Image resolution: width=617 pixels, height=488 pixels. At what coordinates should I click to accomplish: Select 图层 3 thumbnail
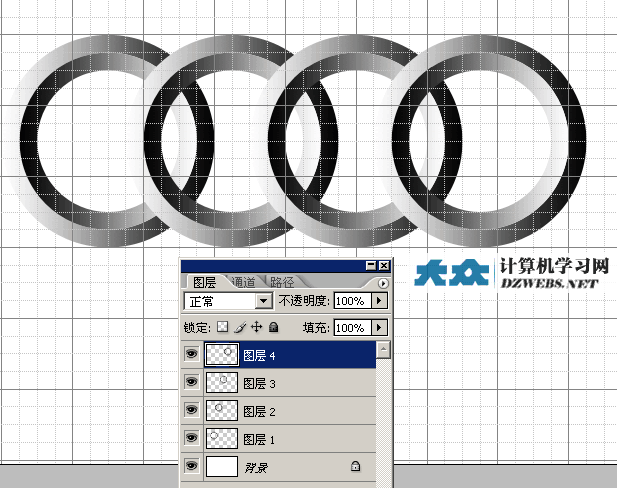[x=222, y=383]
